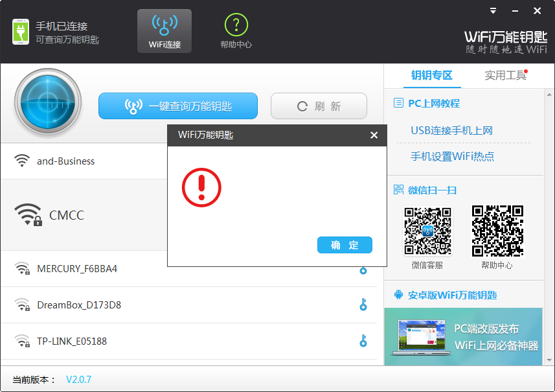
Task: Click the PC端改版发布 banner
Action: click(463, 336)
